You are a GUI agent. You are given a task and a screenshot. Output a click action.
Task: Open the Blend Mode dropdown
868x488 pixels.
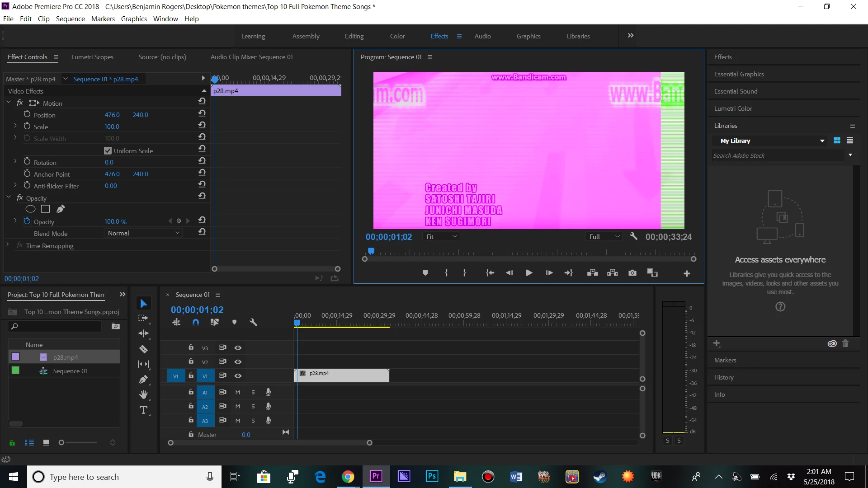tap(143, 233)
